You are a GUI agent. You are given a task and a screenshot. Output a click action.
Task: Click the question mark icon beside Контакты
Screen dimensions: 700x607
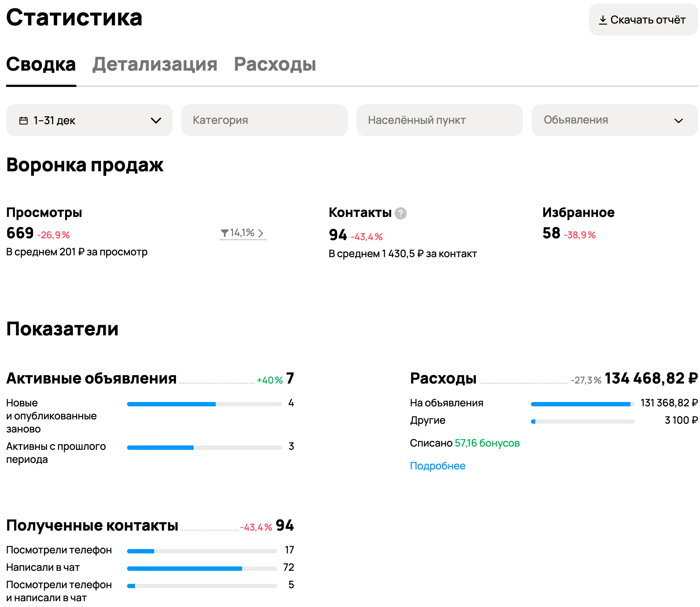[400, 213]
